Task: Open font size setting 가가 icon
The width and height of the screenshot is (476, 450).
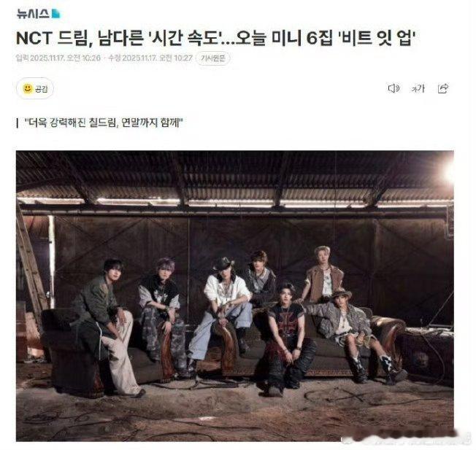Action: (418, 88)
